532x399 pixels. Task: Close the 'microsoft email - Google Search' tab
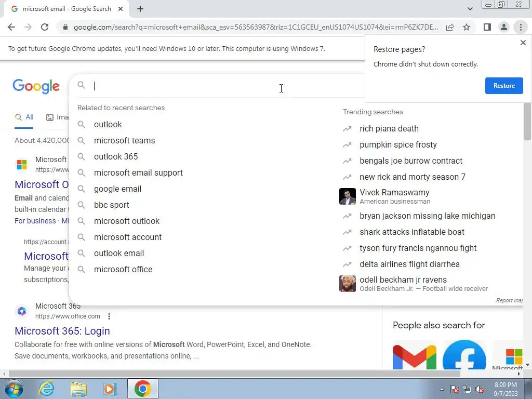click(121, 9)
